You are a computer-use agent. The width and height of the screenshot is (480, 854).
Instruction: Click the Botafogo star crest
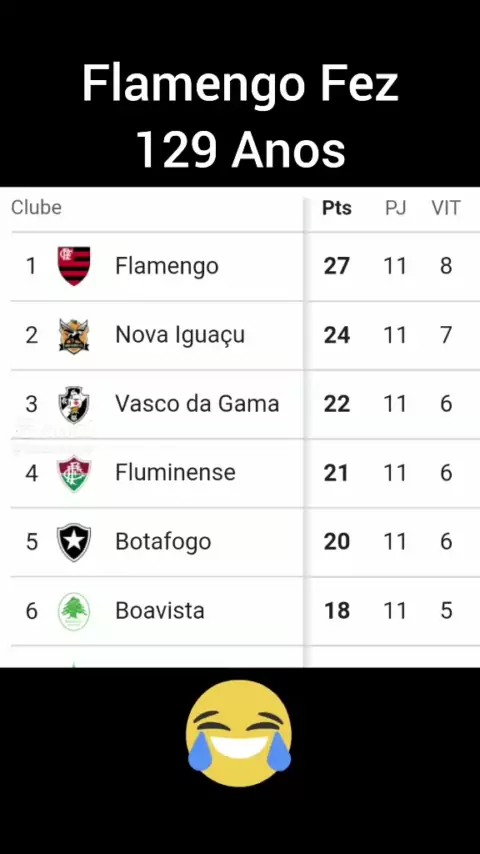[x=74, y=542]
